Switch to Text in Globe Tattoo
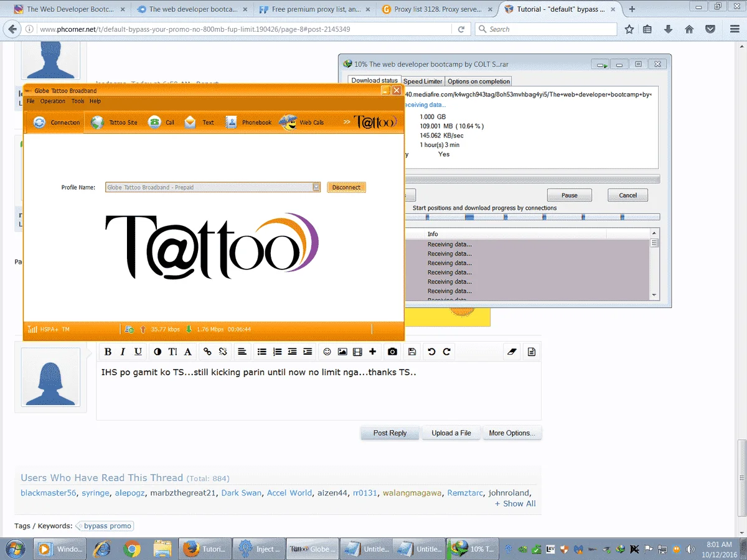Screen dimensions: 747x560 point(199,123)
